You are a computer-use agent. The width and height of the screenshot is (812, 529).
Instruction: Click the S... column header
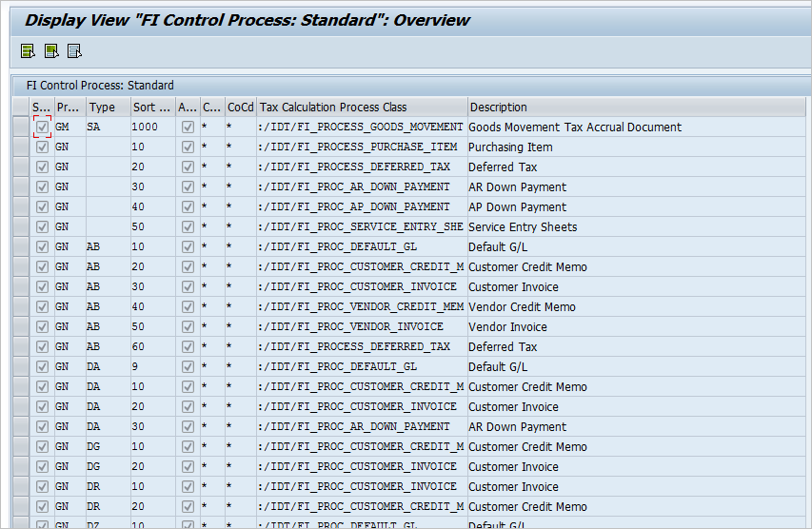coord(42,108)
